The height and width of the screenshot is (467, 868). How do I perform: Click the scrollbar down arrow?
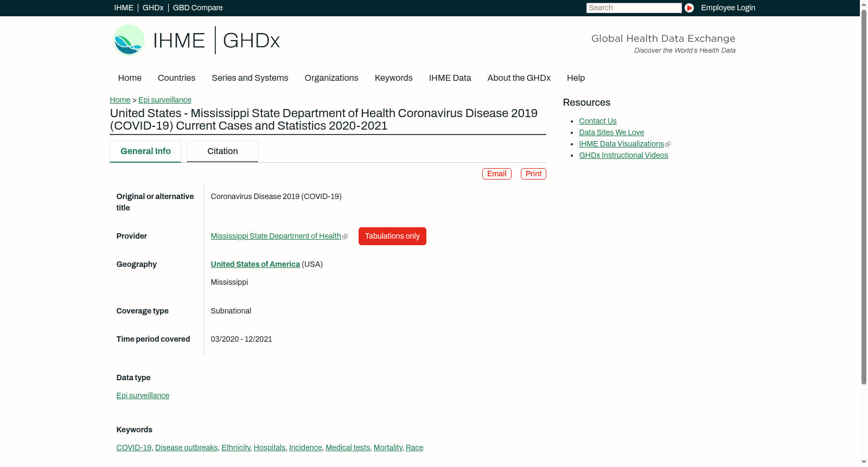[864, 462]
